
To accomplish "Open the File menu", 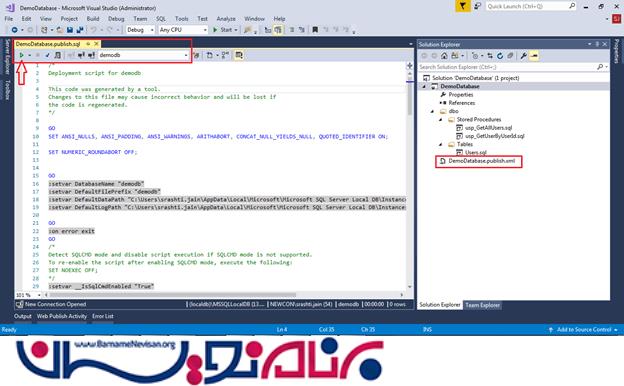I will 9,19.
